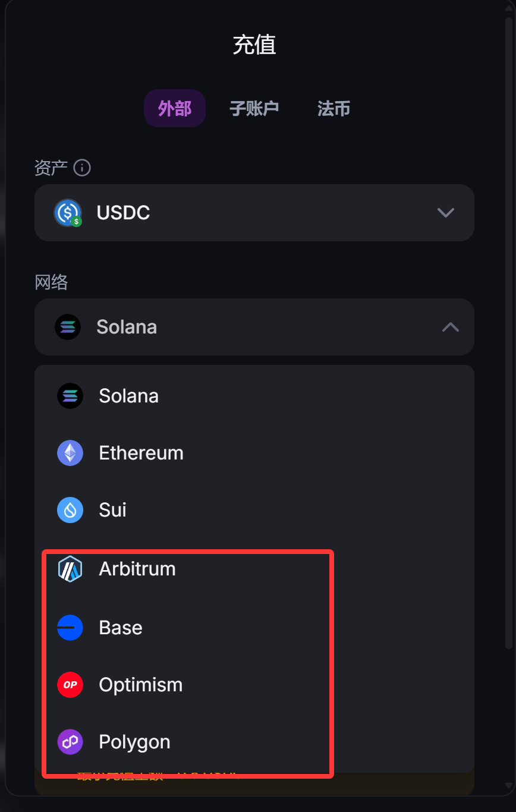Pick Optimism as the deposit network

pos(141,685)
